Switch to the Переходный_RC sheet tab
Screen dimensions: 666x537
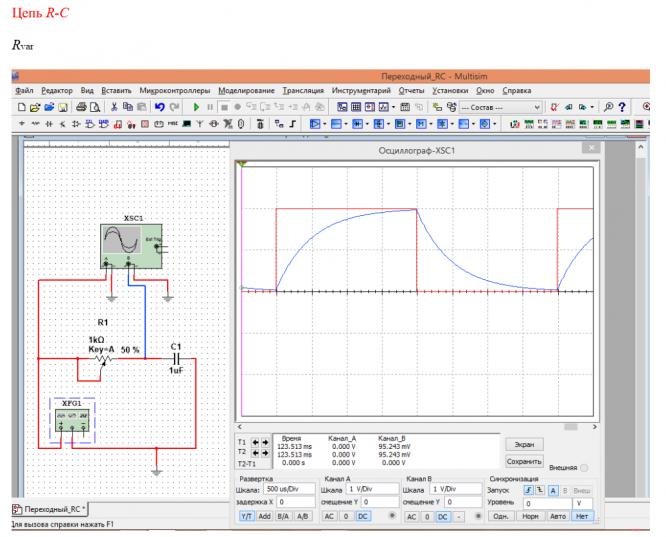coord(50,509)
